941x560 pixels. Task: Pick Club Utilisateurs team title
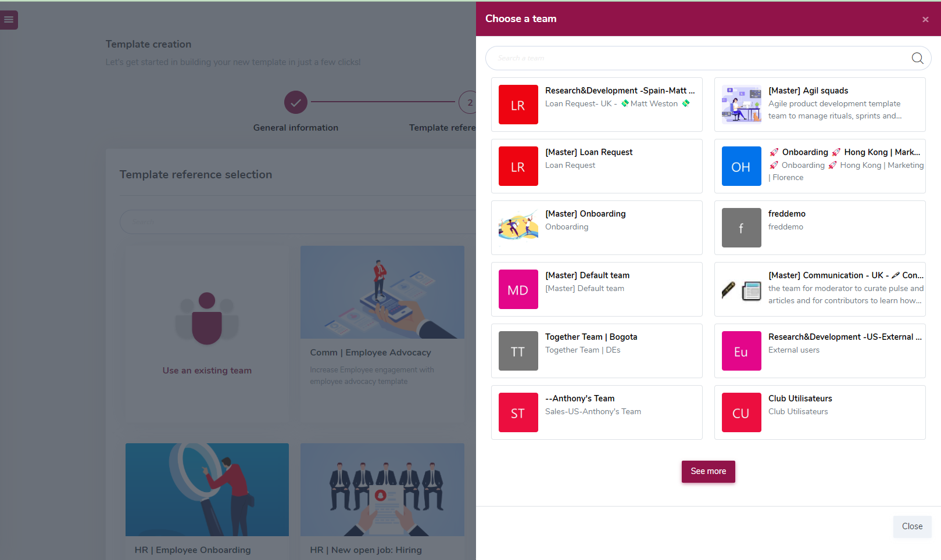[800, 399]
